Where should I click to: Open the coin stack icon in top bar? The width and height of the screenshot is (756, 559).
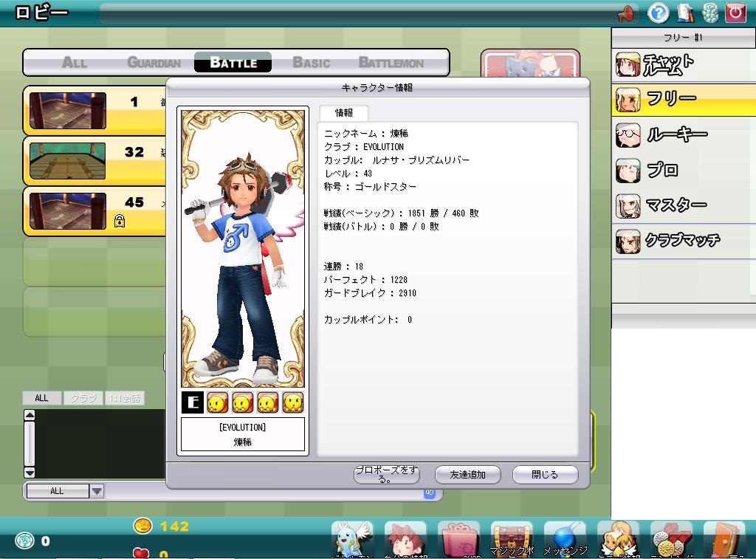(709, 13)
